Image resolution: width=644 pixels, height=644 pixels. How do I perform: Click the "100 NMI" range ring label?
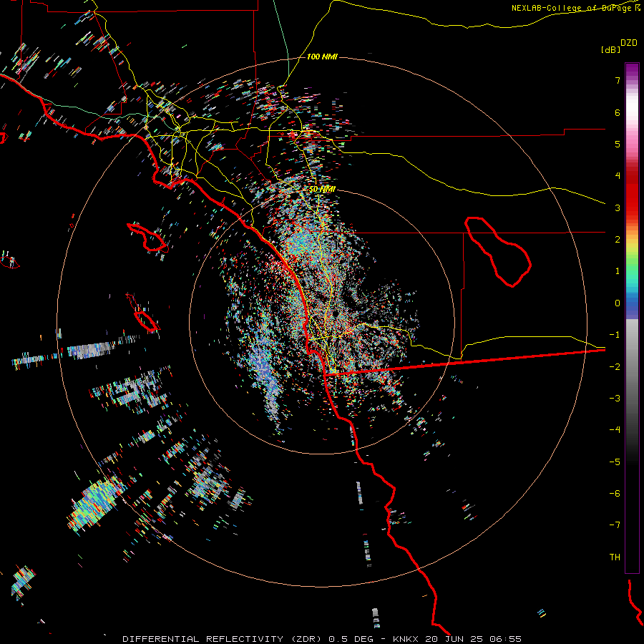322,57
